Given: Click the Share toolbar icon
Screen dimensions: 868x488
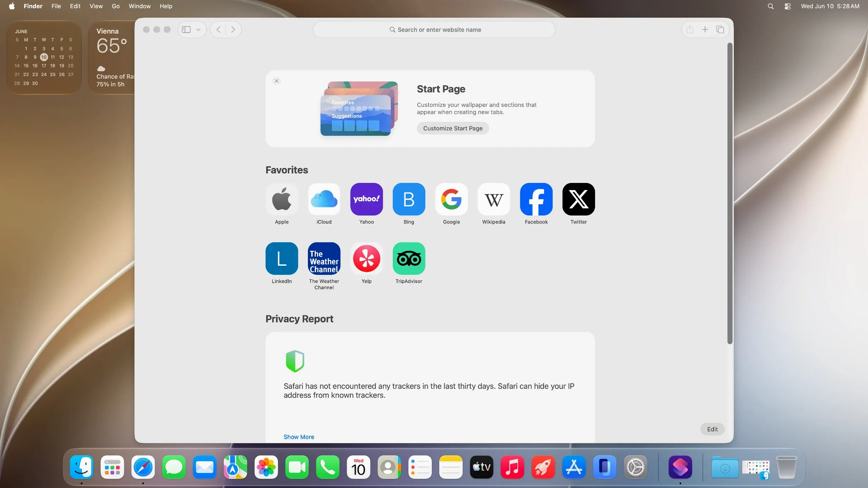Looking at the screenshot, I should pos(690,30).
